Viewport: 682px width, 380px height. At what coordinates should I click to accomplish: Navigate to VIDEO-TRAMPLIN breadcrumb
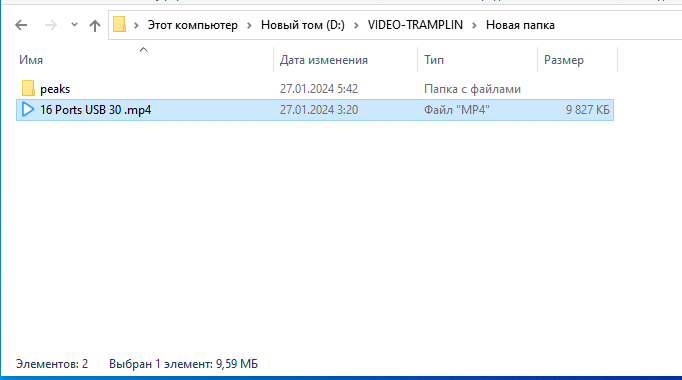coord(415,25)
